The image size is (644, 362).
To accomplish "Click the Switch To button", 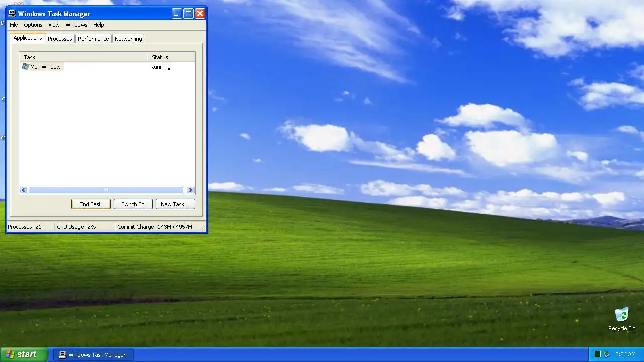I will (133, 204).
